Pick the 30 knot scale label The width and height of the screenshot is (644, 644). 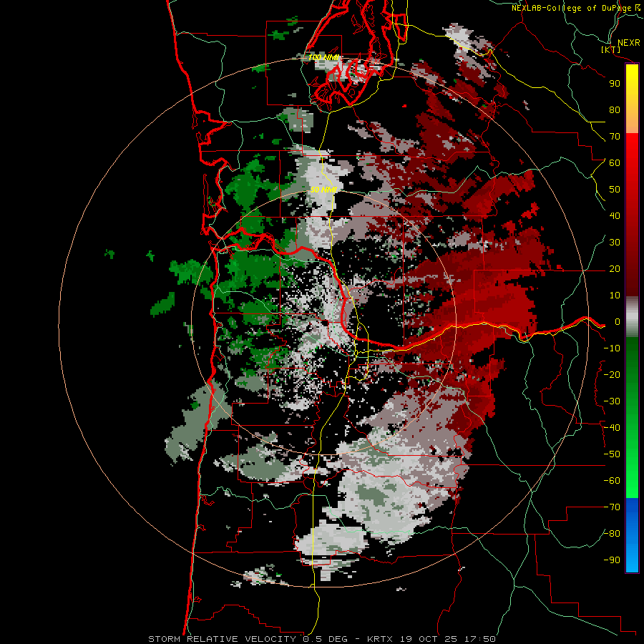pyautogui.click(x=615, y=243)
